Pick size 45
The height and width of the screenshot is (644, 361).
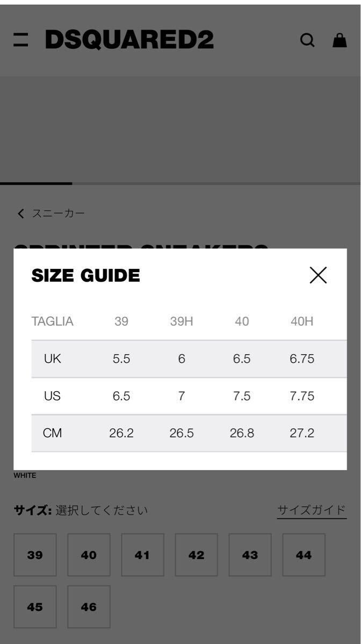point(35,607)
